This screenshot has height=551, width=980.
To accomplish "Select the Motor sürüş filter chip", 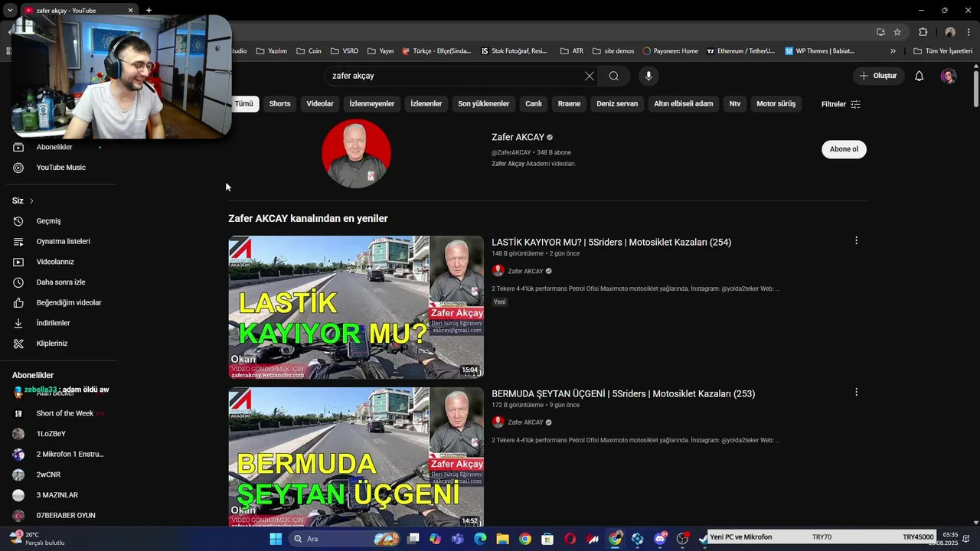I will pos(776,104).
